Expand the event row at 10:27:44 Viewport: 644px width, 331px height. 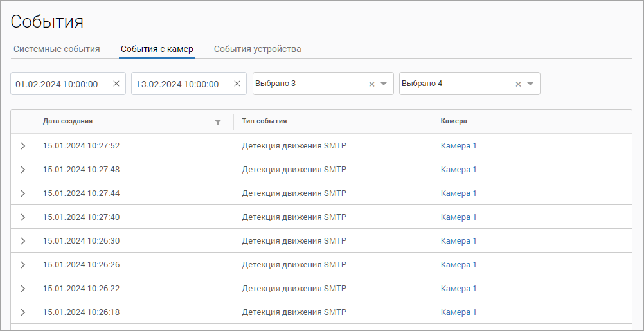[x=23, y=193]
